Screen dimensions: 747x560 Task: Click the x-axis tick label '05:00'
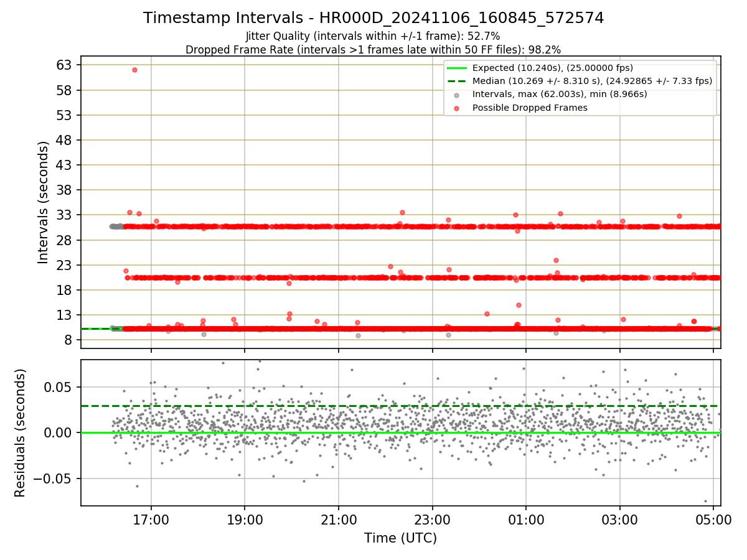tap(713, 520)
